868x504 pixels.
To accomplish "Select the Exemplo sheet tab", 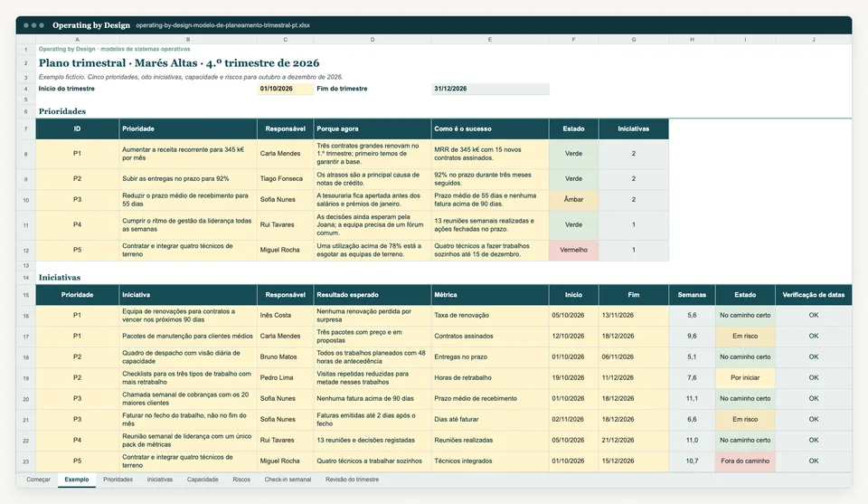I will [76, 480].
